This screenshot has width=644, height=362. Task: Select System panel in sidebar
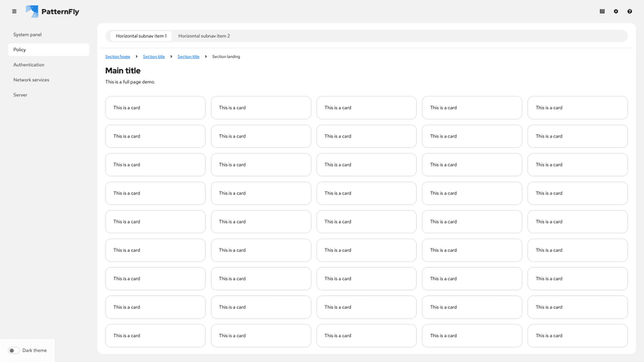point(27,35)
